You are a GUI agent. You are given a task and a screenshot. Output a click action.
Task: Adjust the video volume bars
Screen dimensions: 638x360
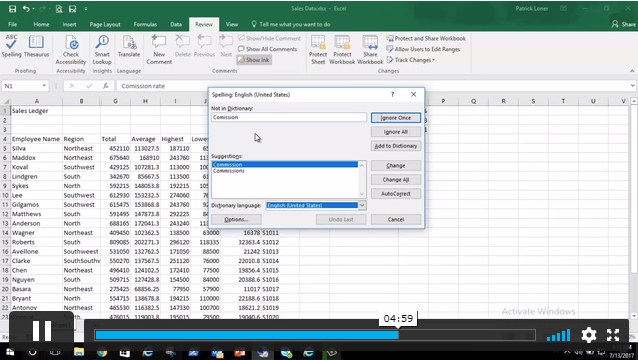click(559, 336)
